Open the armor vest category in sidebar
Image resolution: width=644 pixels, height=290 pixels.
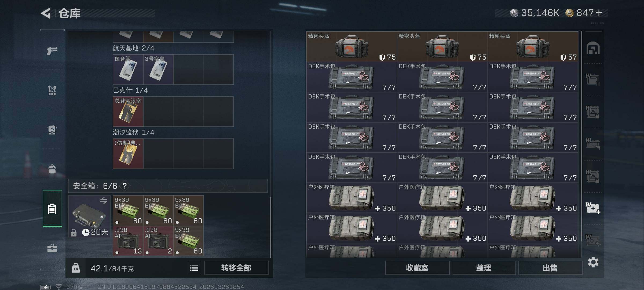tap(52, 90)
